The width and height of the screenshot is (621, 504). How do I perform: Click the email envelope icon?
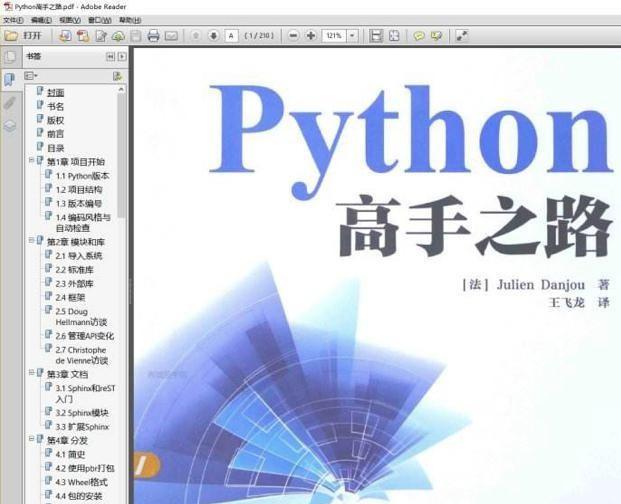coord(171,36)
